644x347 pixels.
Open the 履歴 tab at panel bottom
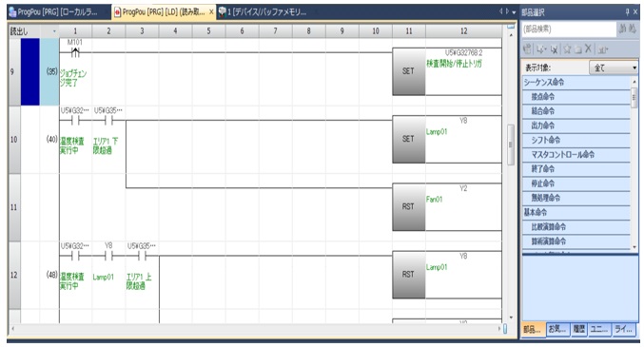[x=578, y=329]
